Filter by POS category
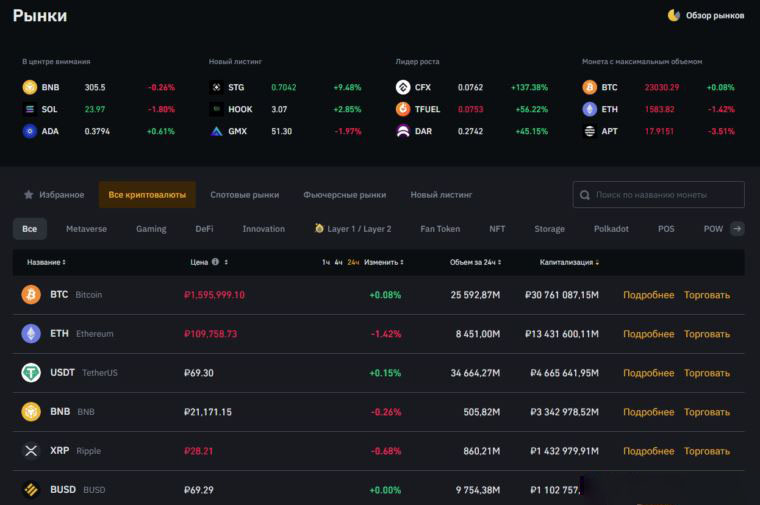 (666, 229)
